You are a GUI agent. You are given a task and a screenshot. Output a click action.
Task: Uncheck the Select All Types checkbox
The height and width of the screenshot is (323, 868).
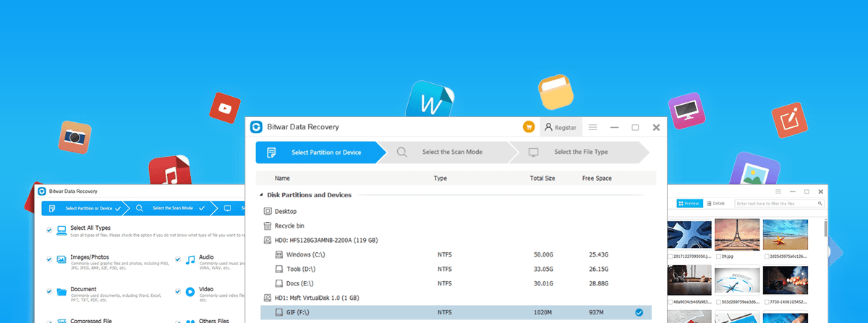point(49,230)
